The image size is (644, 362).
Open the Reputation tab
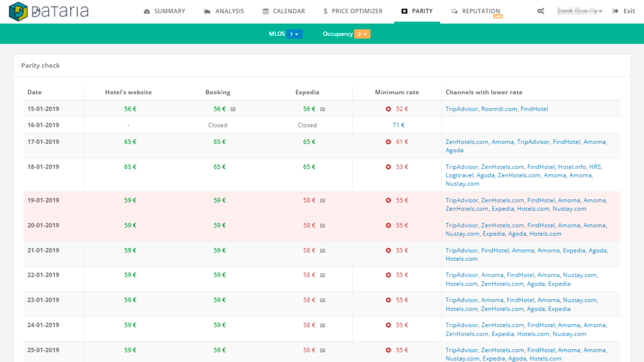click(476, 11)
